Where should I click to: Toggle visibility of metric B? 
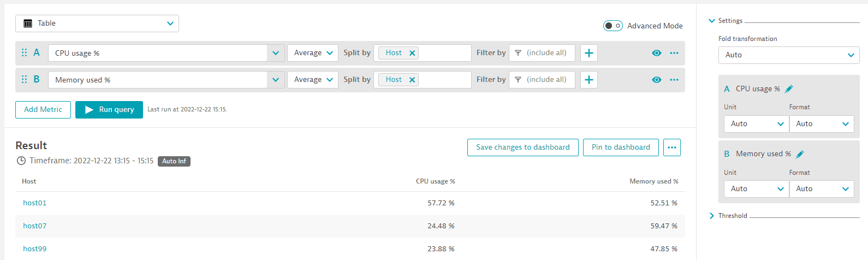pyautogui.click(x=656, y=80)
